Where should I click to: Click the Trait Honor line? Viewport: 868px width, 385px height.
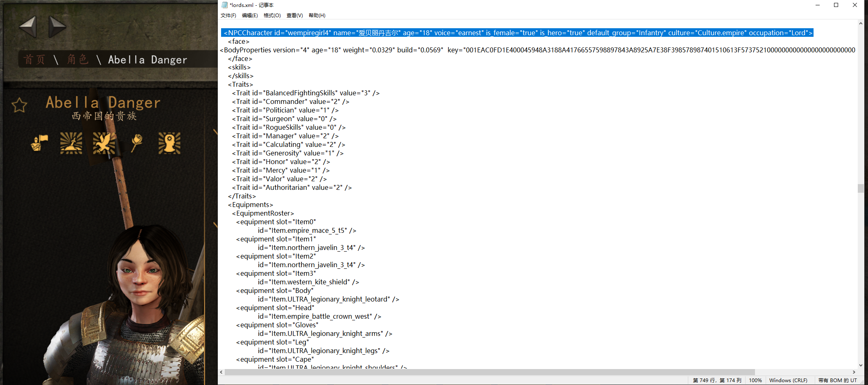pos(281,162)
